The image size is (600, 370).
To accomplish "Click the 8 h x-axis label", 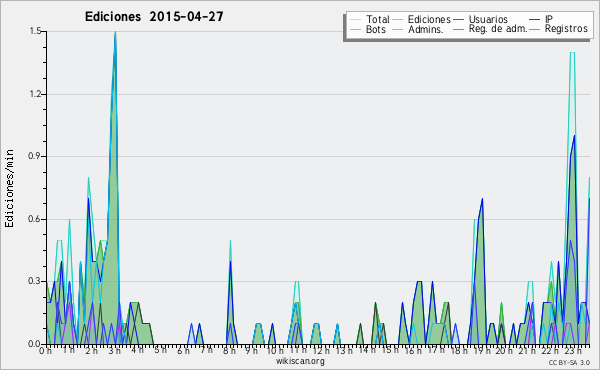I will click(x=229, y=350).
